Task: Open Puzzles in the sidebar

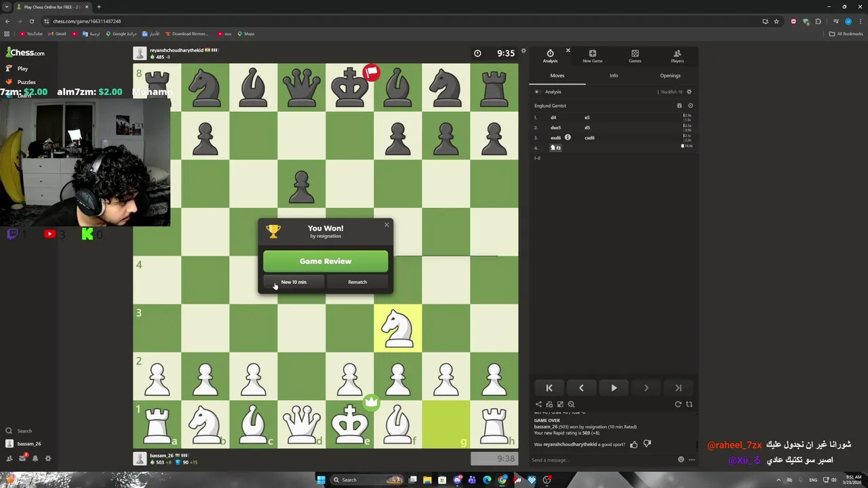Action: 26,82
